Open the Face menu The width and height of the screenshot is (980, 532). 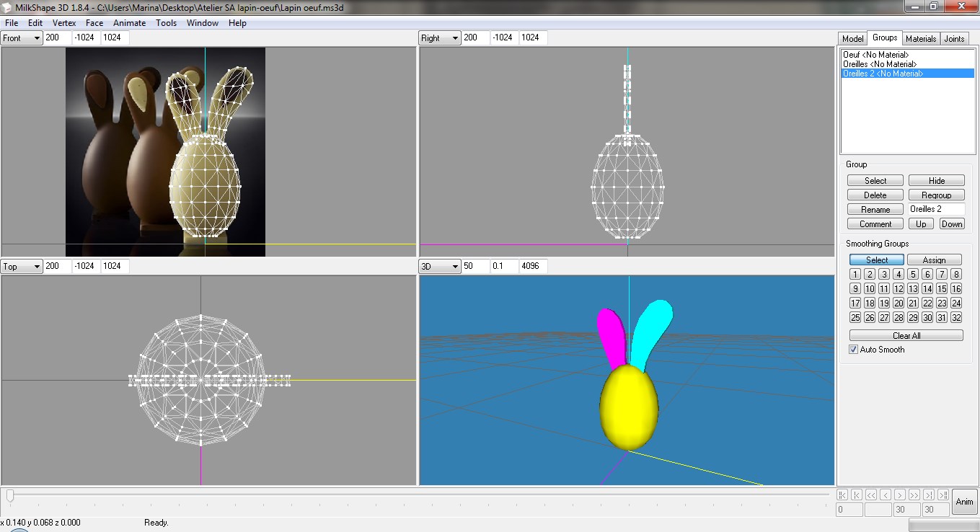94,23
